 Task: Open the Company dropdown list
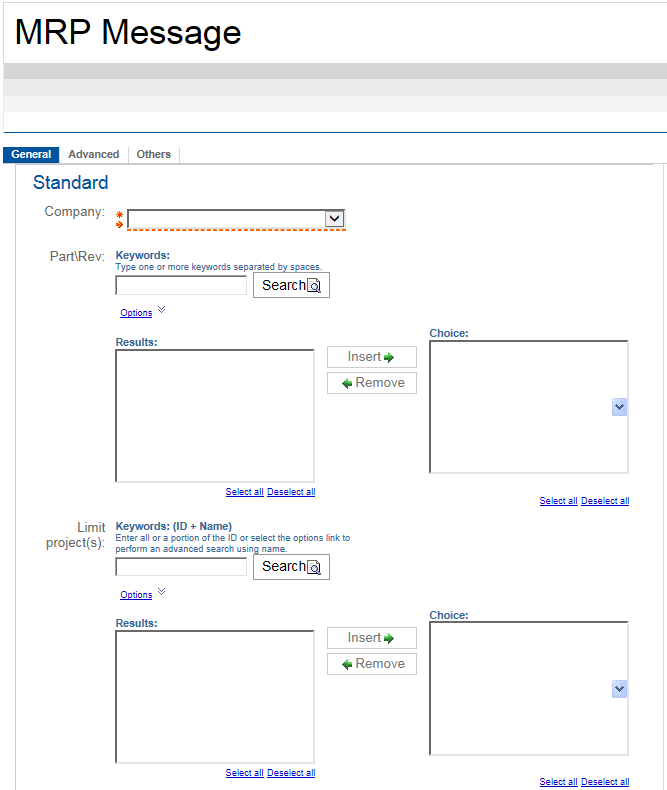(x=335, y=219)
